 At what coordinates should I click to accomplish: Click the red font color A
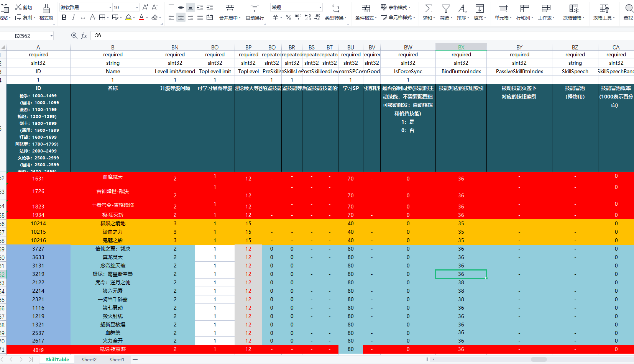pyautogui.click(x=141, y=18)
